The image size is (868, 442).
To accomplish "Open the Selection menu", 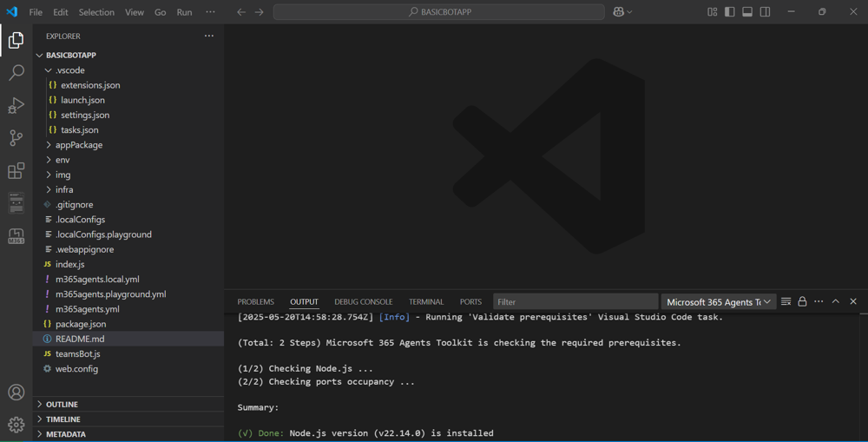I will (x=96, y=12).
